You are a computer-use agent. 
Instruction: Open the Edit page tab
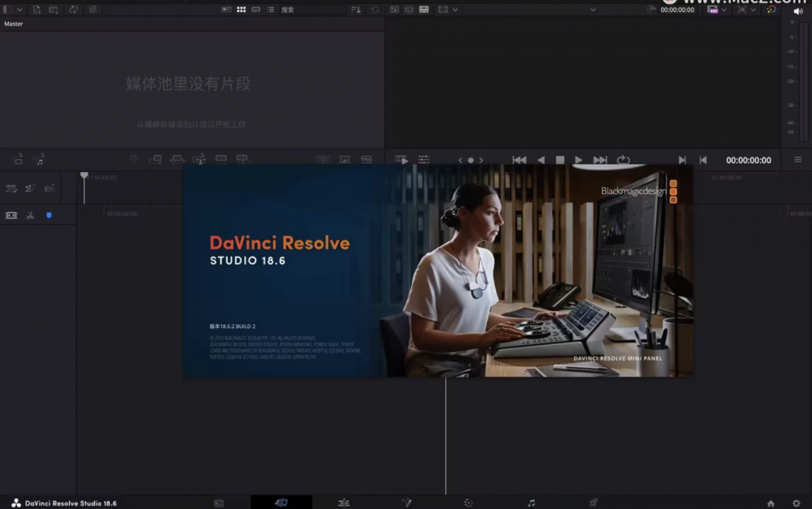tap(343, 503)
